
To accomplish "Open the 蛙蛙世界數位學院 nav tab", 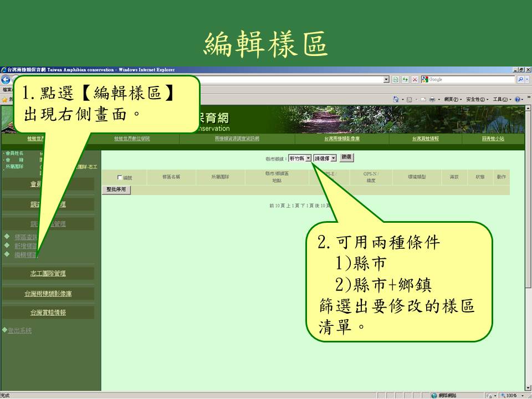I will click(x=132, y=139).
